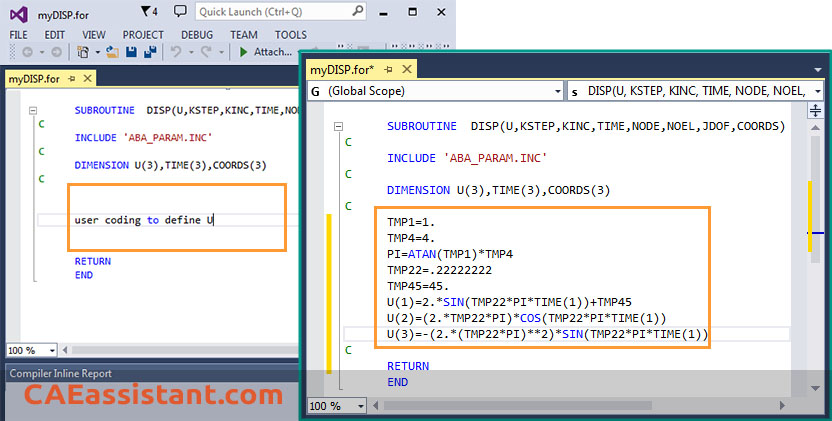Image resolution: width=832 pixels, height=421 pixels.
Task: Select the myDISP.for* tab in front window
Action: 342,70
